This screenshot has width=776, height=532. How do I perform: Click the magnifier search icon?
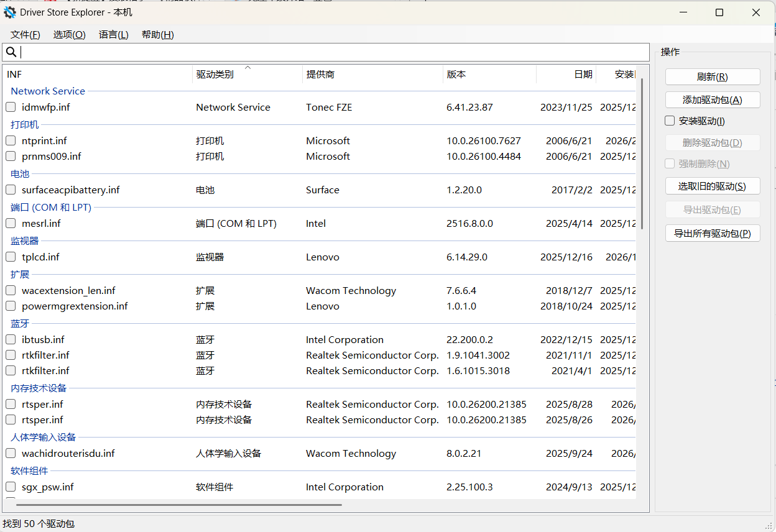(11, 52)
